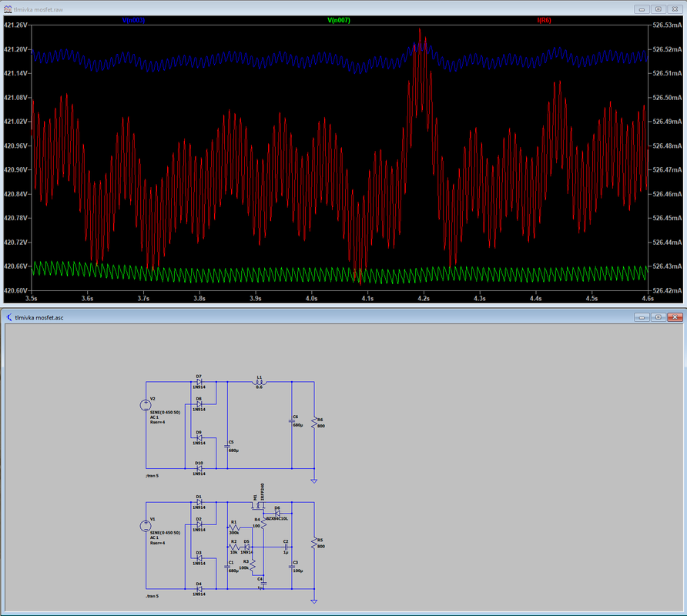
Task: Click the lower circuit's ground symbol
Action: click(x=314, y=601)
